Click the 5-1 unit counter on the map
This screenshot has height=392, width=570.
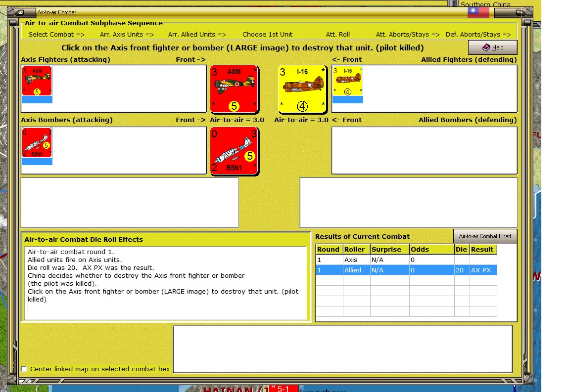point(283,389)
